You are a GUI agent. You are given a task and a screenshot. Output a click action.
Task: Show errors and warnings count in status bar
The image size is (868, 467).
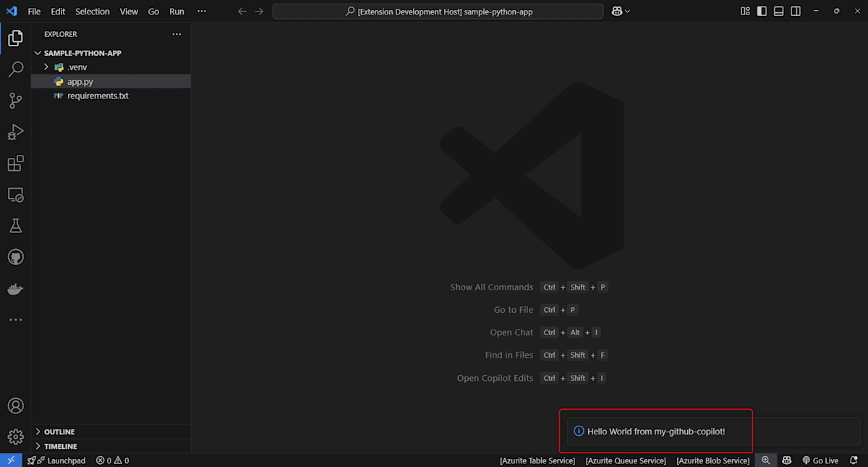pos(112,460)
